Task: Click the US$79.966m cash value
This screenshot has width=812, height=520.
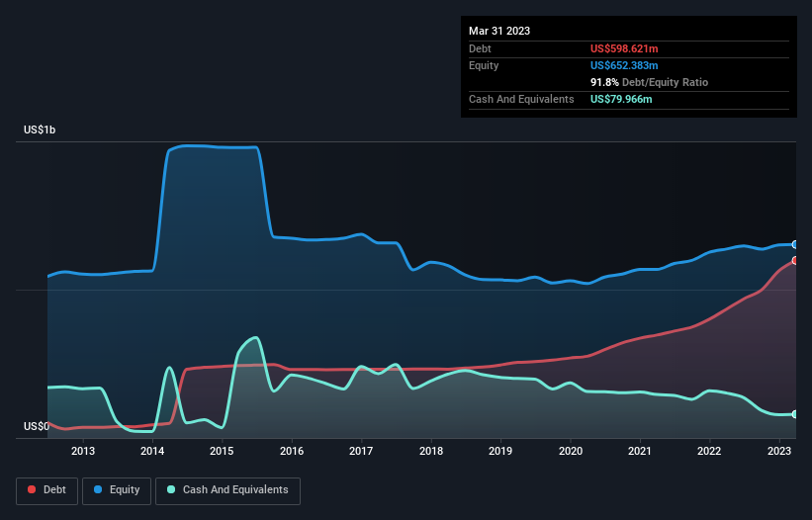Action: (x=621, y=99)
